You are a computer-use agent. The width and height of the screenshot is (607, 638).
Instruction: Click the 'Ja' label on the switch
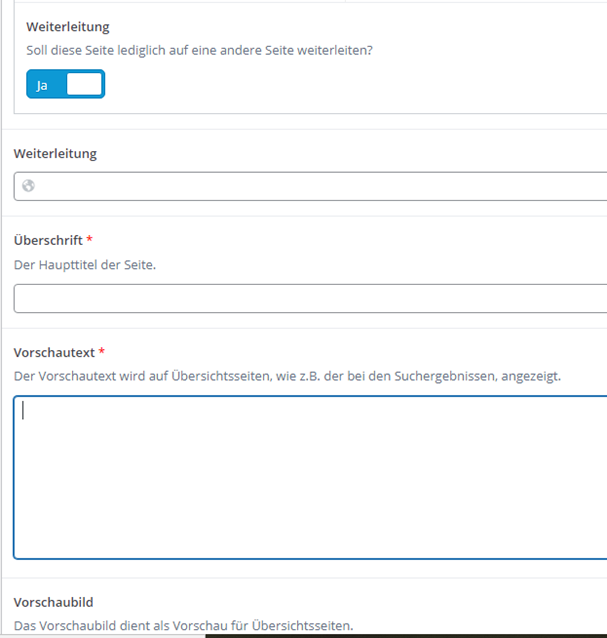click(42, 86)
